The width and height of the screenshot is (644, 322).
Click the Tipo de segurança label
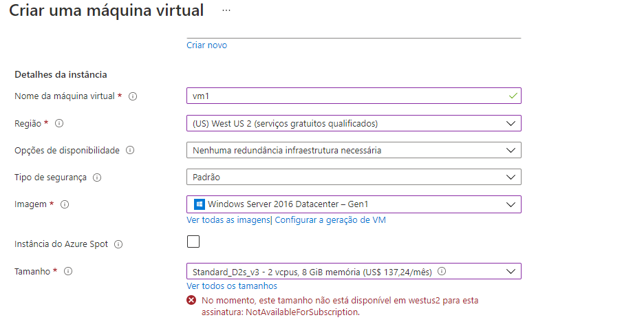click(50, 178)
